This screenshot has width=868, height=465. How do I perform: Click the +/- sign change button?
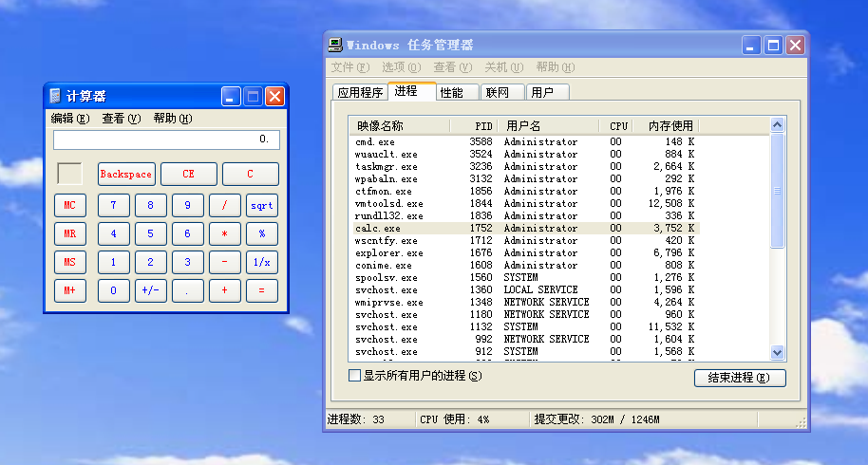151,290
